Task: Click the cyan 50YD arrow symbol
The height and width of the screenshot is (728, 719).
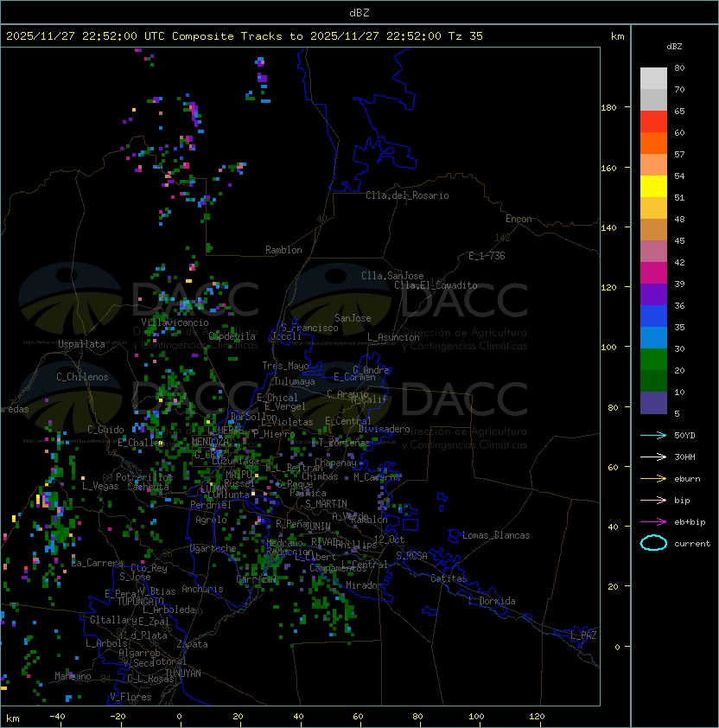Action: (653, 435)
